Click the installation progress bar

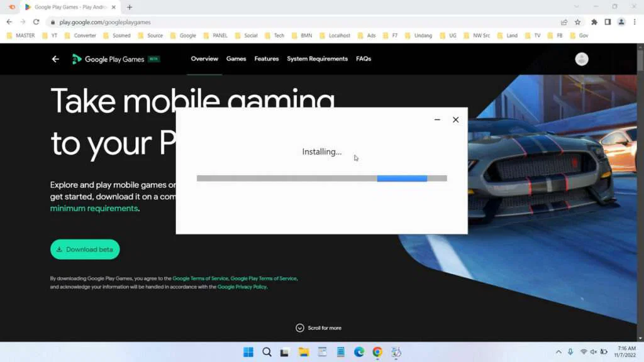tap(321, 178)
